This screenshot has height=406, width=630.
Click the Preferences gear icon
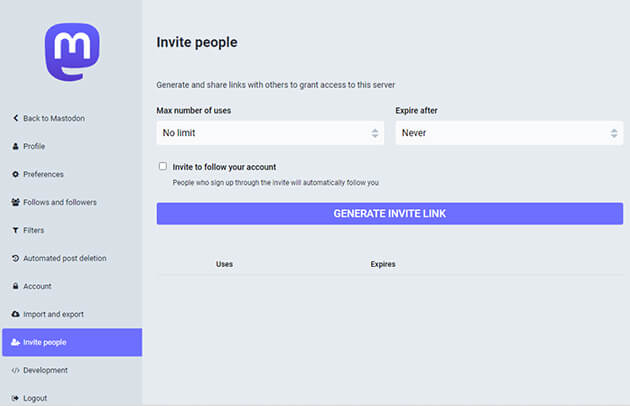[x=15, y=174]
